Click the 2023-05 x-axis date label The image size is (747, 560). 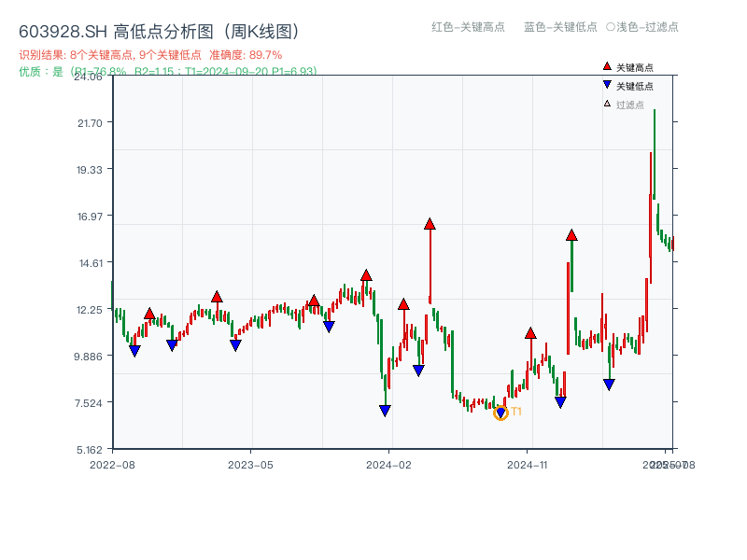250,465
